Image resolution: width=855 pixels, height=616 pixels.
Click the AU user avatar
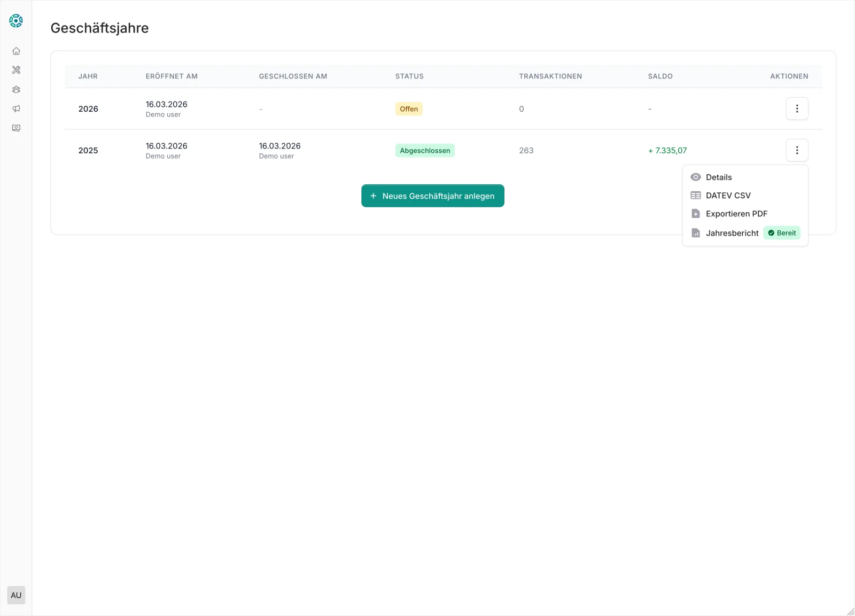tap(16, 595)
